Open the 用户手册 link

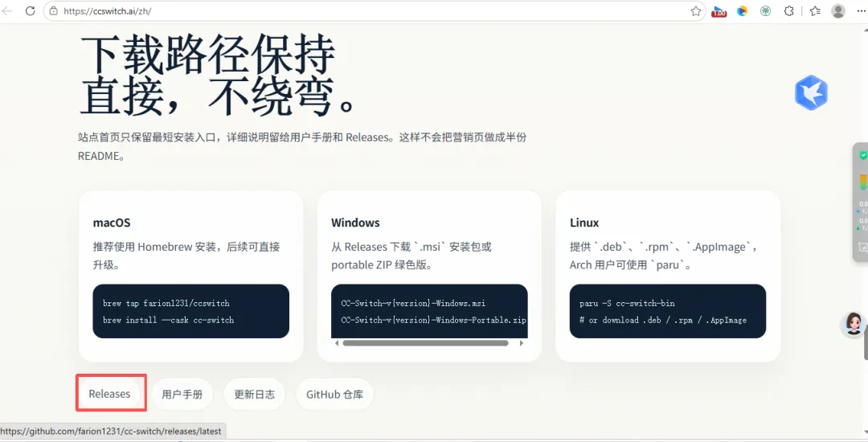(x=182, y=394)
